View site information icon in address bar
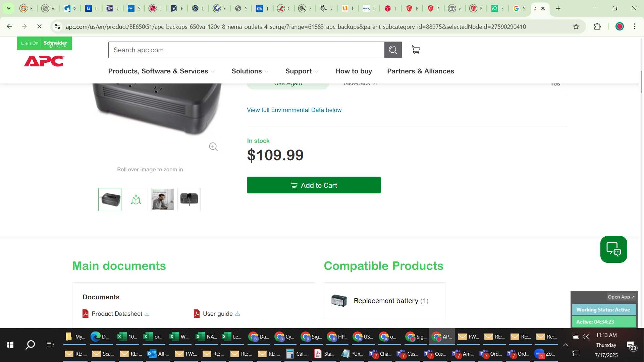The image size is (644, 362). point(57,27)
